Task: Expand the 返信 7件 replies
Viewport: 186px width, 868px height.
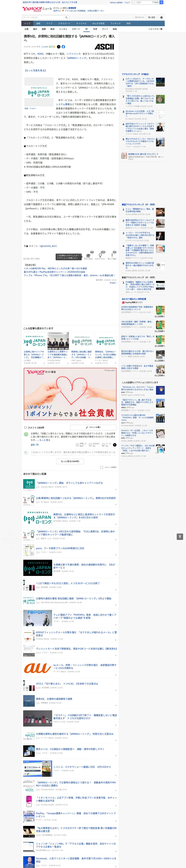Action: tap(35, 445)
